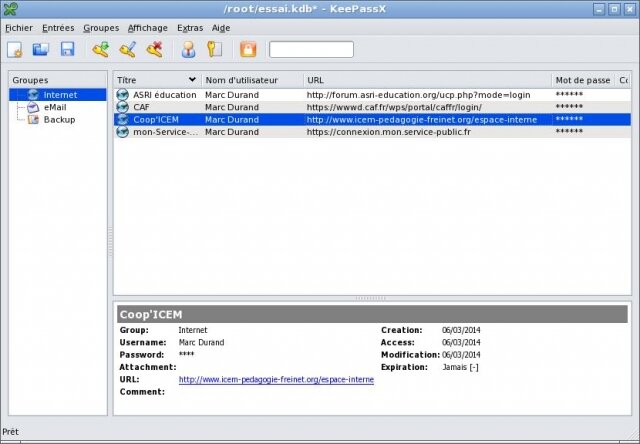Open the Extras menu
The height and width of the screenshot is (444, 640).
click(x=190, y=28)
